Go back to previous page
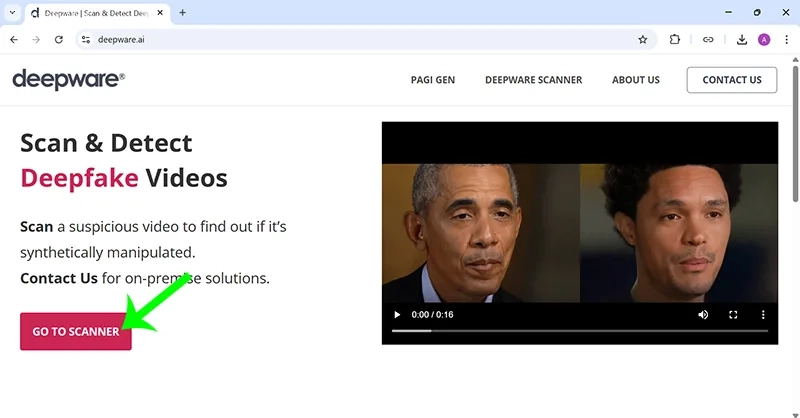 pyautogui.click(x=14, y=39)
